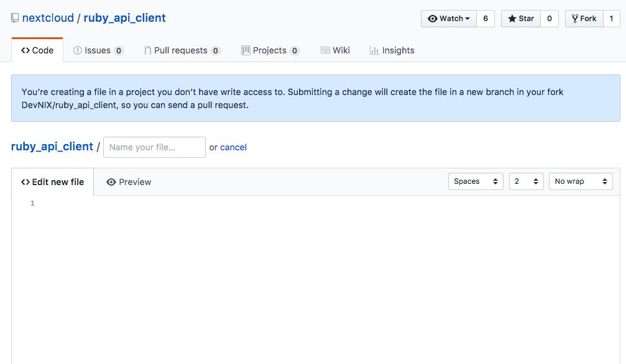Screen dimensions: 626x364
Task: Click the Projects counter badge 0
Action: (x=295, y=51)
